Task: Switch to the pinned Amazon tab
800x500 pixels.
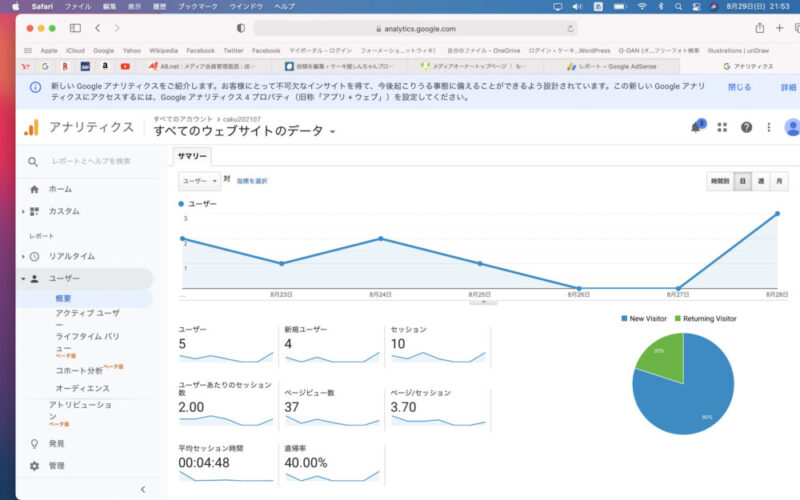Action: [105, 66]
